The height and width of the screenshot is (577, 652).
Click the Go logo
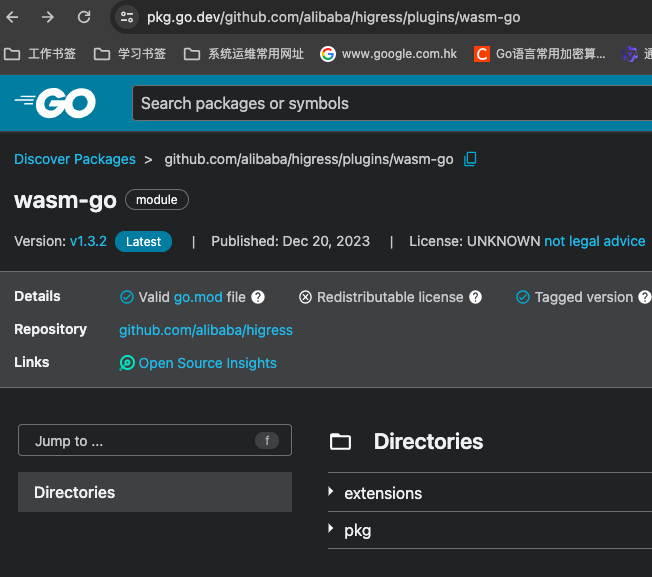pos(55,102)
